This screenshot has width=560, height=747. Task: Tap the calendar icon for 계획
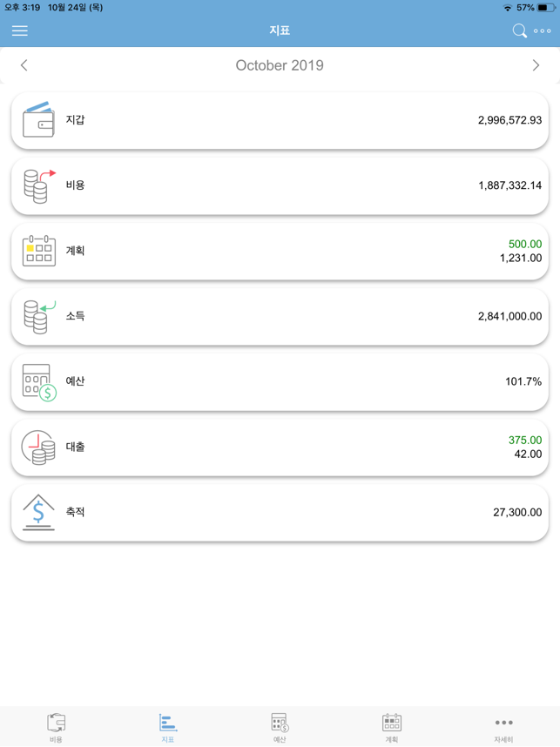pos(38,251)
